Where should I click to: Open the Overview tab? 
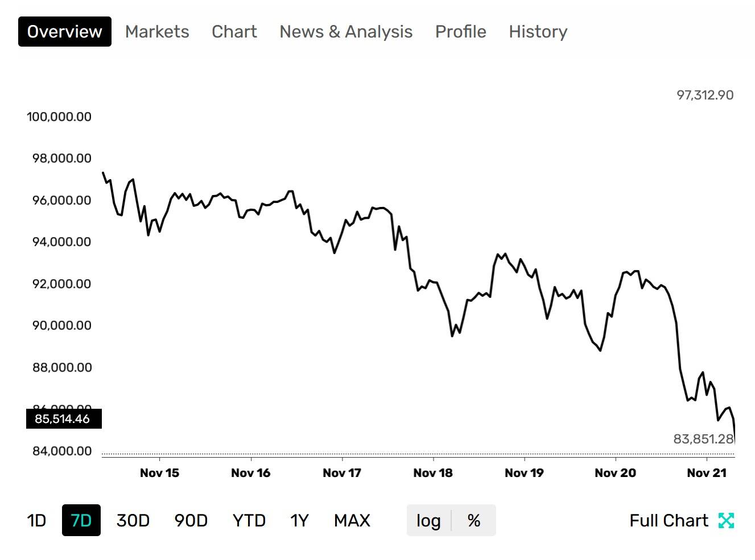pyautogui.click(x=64, y=31)
